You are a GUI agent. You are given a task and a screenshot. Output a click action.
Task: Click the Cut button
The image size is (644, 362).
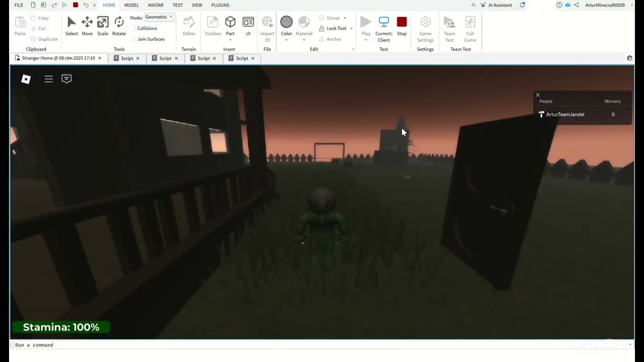[38, 29]
